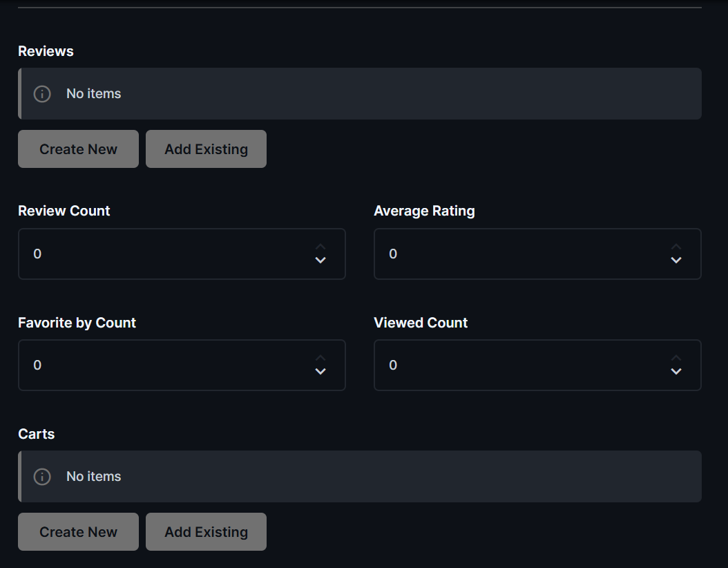The height and width of the screenshot is (568, 728).
Task: Step down the Viewed Count value
Action: point(676,372)
